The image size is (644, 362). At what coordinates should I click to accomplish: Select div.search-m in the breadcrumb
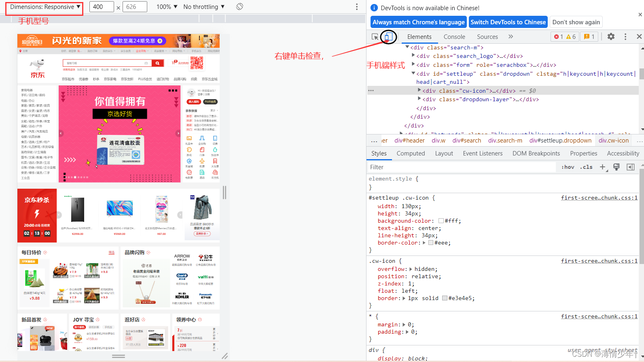(x=505, y=141)
